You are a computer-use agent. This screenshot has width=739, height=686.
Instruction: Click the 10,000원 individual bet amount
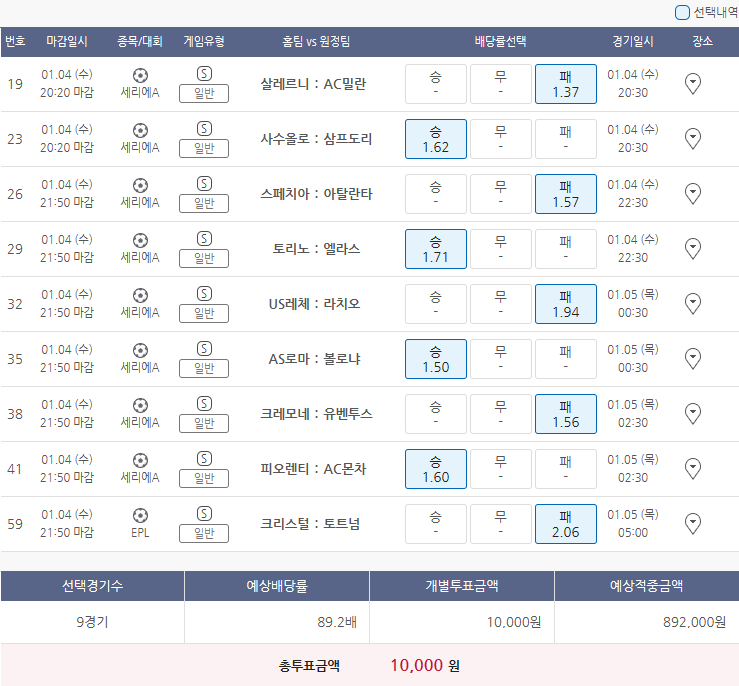514,622
